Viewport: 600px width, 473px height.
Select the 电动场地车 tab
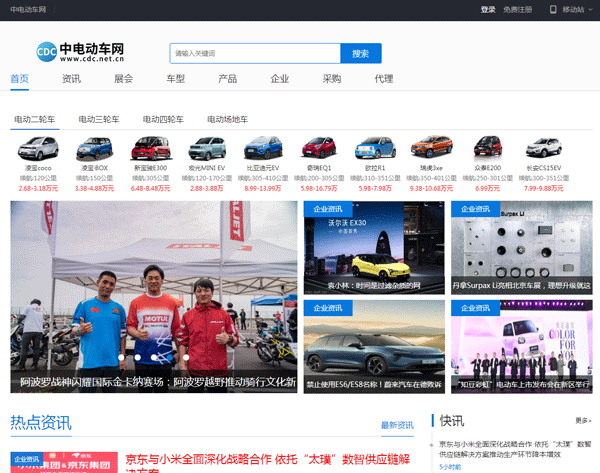pos(228,119)
